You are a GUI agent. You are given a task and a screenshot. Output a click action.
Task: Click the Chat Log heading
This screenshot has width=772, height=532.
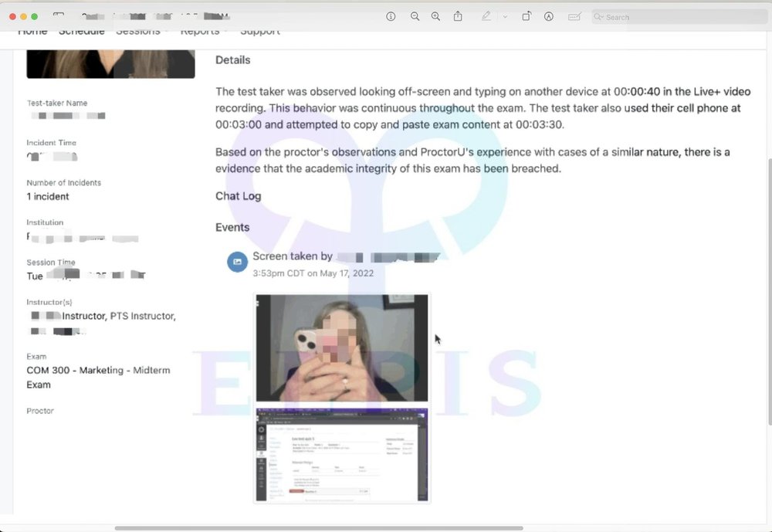(x=239, y=196)
